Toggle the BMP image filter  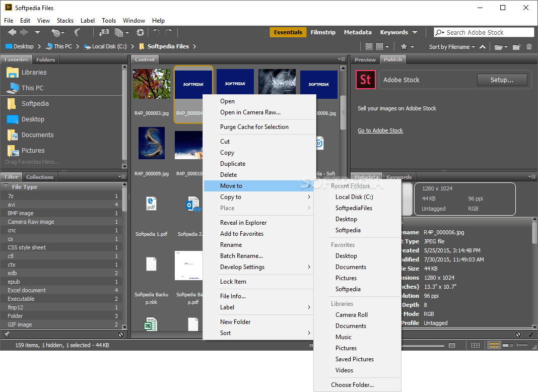tap(62, 213)
